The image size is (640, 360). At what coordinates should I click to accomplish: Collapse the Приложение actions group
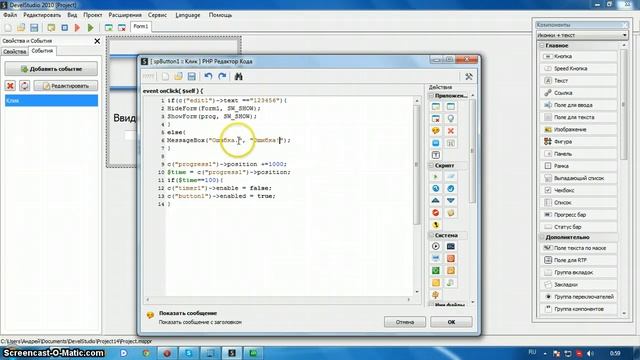coord(431,96)
